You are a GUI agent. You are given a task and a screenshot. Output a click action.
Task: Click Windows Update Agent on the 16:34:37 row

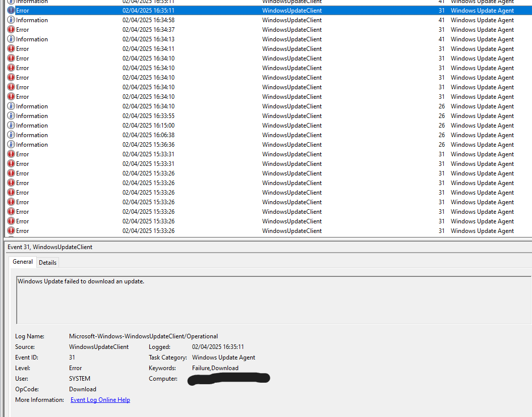click(482, 30)
